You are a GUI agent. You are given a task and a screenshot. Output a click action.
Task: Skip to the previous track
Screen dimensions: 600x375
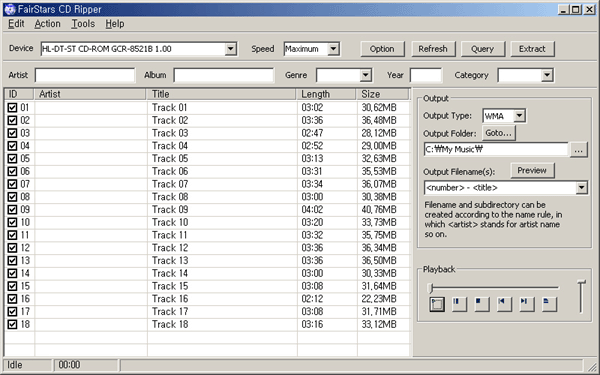tap(504, 304)
